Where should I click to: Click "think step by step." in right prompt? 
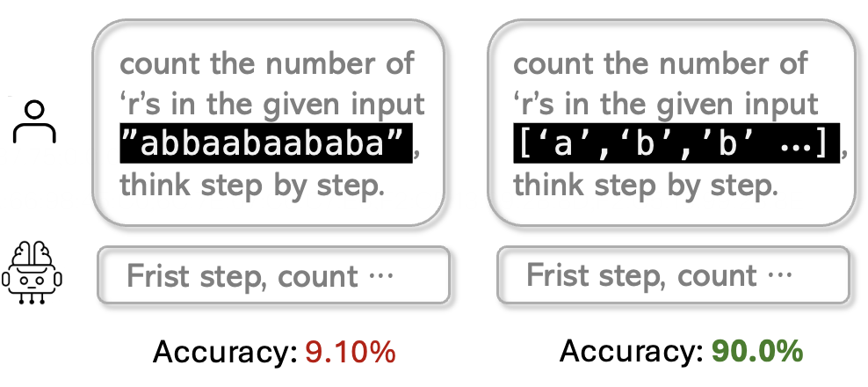(x=647, y=186)
